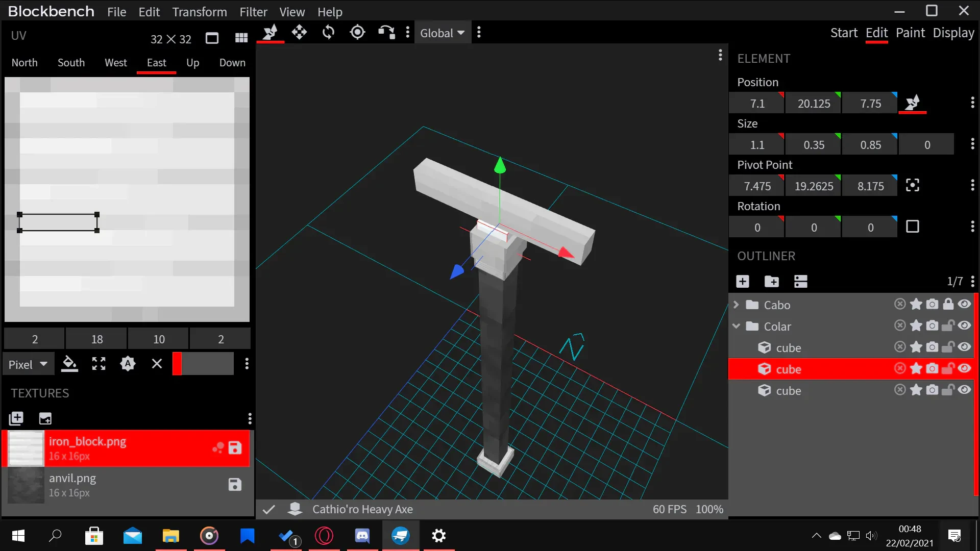Create a blank texture
Viewport: 980px width, 551px height.
pyautogui.click(x=45, y=419)
